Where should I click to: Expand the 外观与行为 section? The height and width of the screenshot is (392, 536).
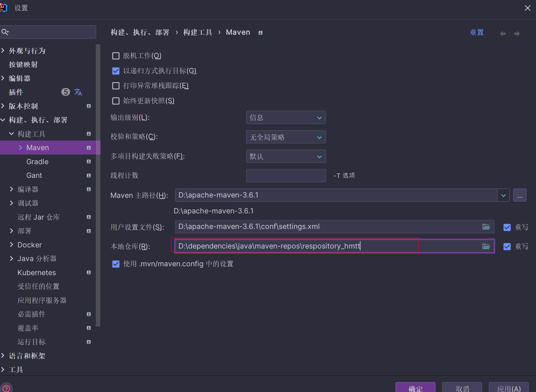[3, 50]
